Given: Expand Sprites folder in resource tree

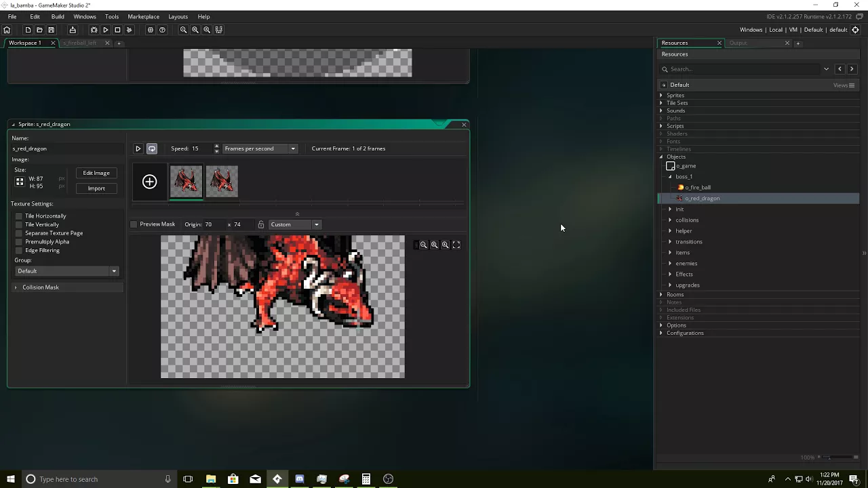Looking at the screenshot, I should pyautogui.click(x=661, y=96).
